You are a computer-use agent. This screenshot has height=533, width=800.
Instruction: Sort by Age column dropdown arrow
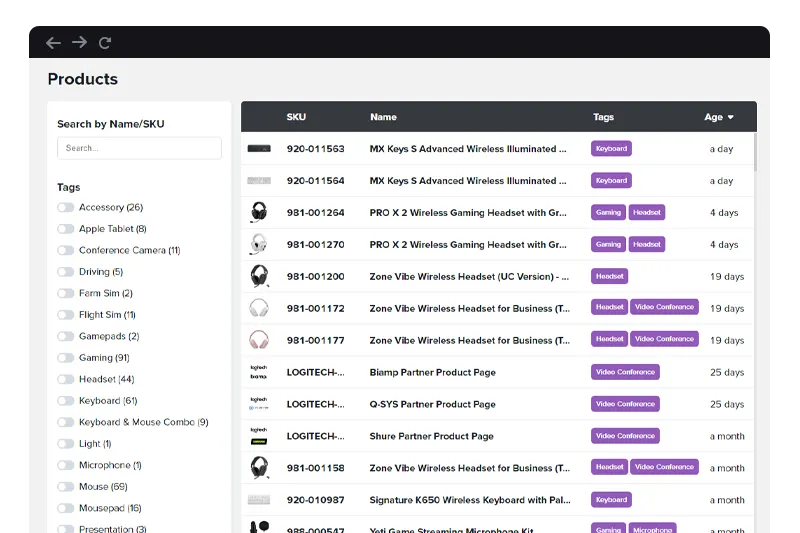pyautogui.click(x=730, y=118)
